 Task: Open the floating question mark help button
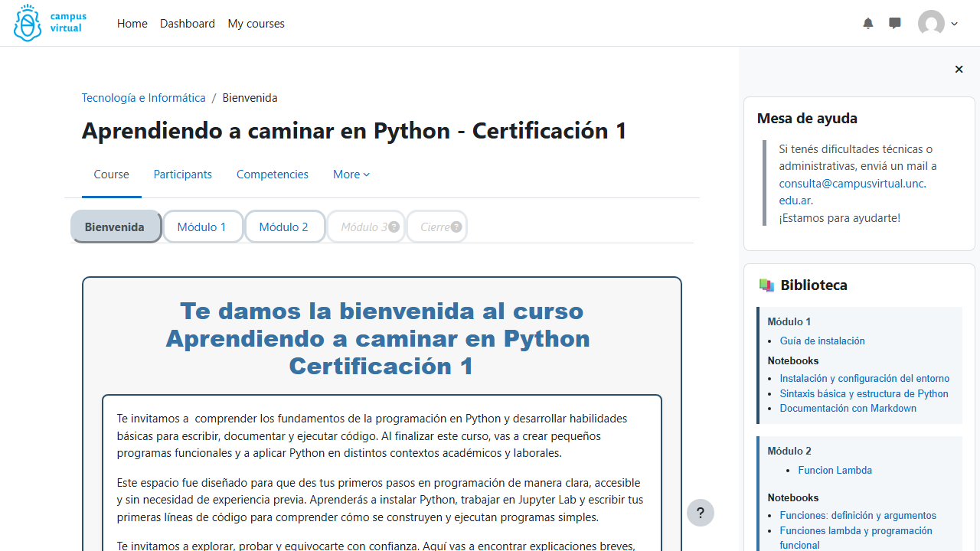[701, 513]
